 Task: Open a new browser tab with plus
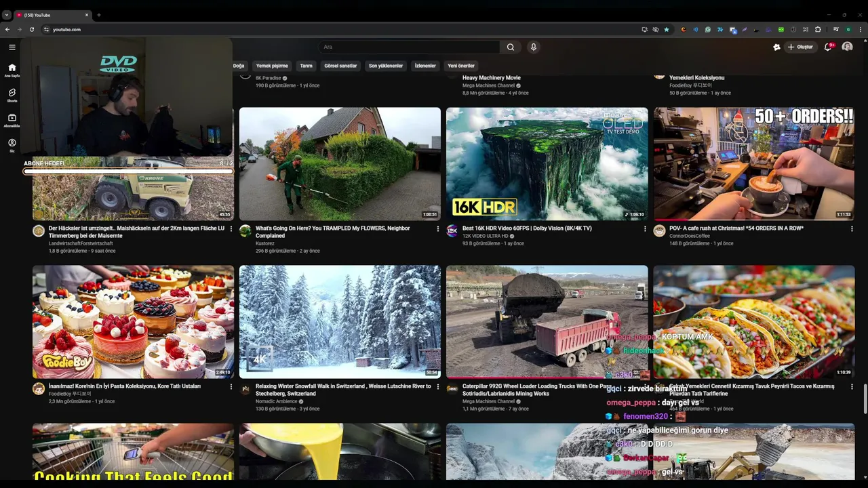(x=98, y=15)
